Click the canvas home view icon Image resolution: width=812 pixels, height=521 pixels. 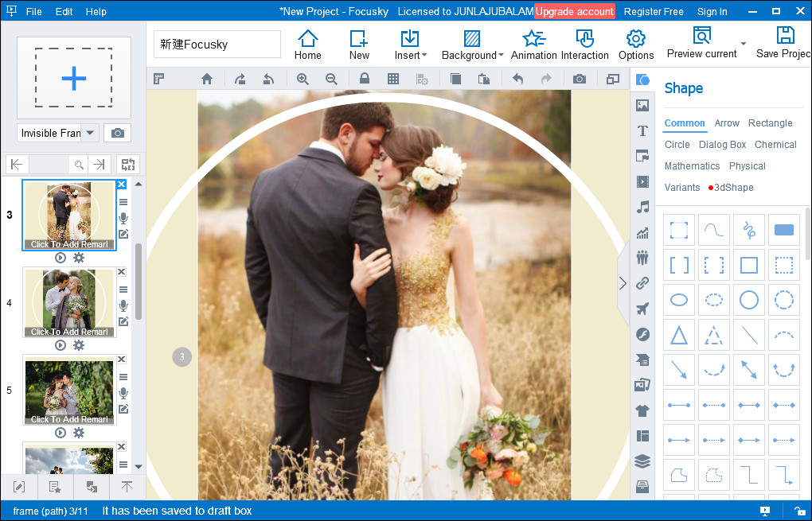pyautogui.click(x=207, y=79)
